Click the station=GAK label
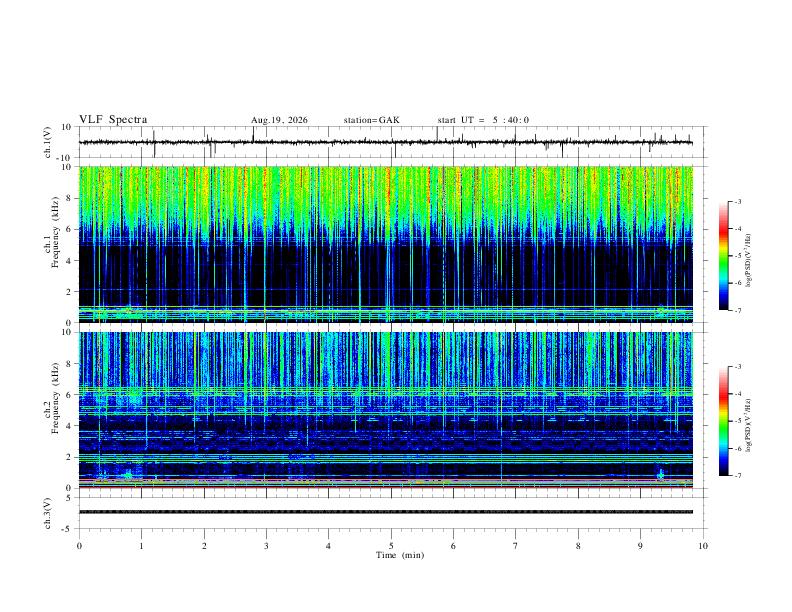Screen dimensions: 792x612 coord(371,120)
